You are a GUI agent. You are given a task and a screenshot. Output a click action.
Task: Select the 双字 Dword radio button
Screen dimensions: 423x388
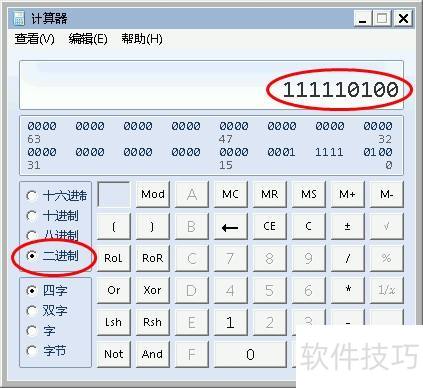click(32, 311)
